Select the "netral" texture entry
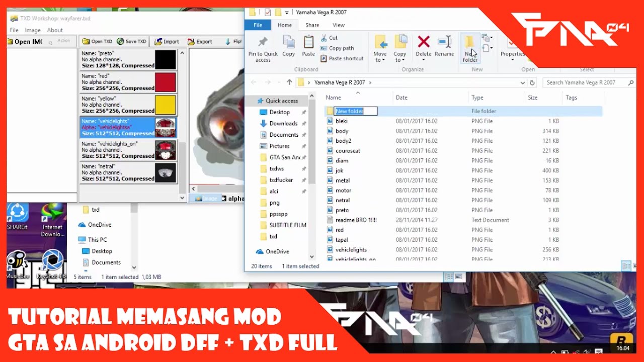This screenshot has height=362, width=644. (x=128, y=172)
